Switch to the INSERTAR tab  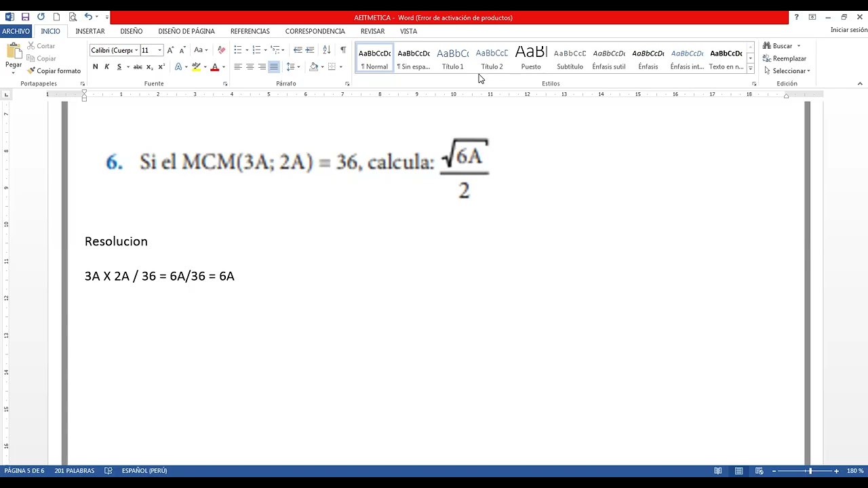(x=90, y=31)
